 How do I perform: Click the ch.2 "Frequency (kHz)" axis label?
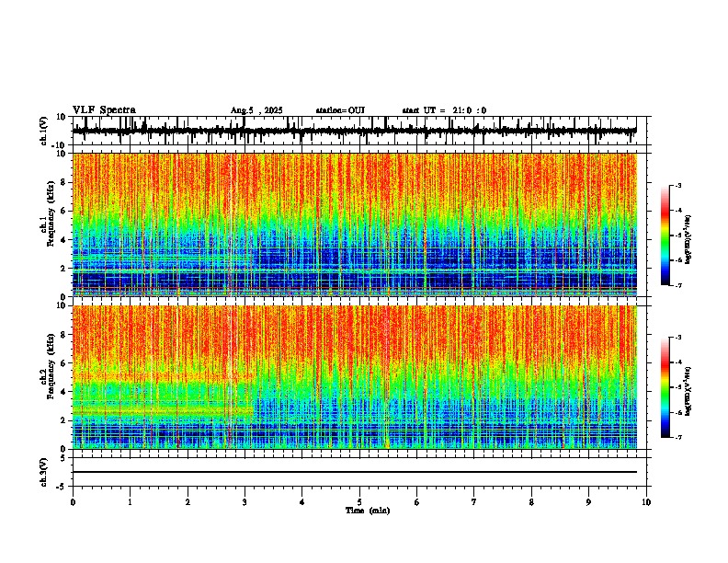(x=51, y=366)
